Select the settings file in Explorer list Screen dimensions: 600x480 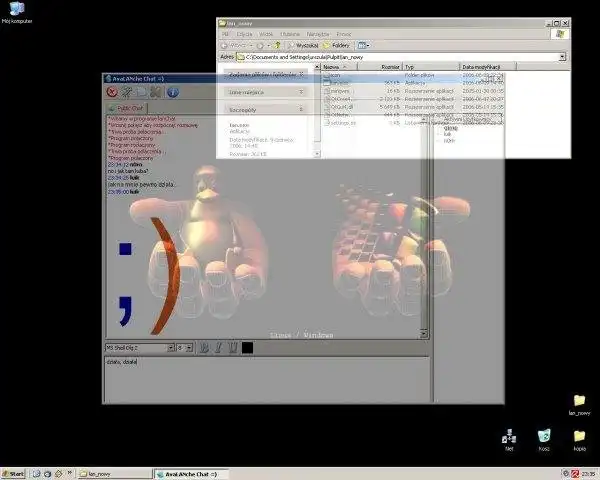(x=339, y=123)
